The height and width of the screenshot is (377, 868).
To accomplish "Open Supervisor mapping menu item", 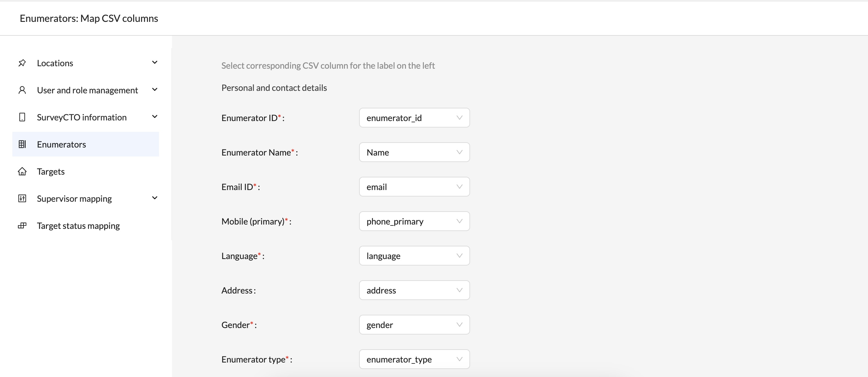I will point(86,198).
